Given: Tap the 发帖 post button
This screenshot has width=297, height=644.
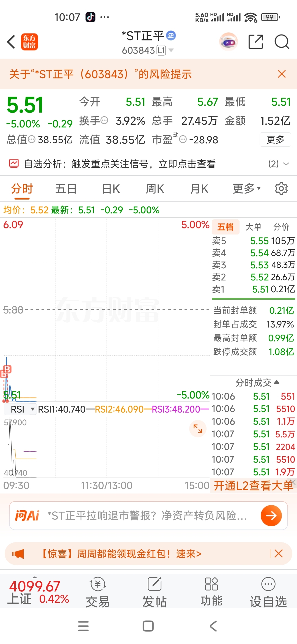Looking at the screenshot, I should point(155,592).
